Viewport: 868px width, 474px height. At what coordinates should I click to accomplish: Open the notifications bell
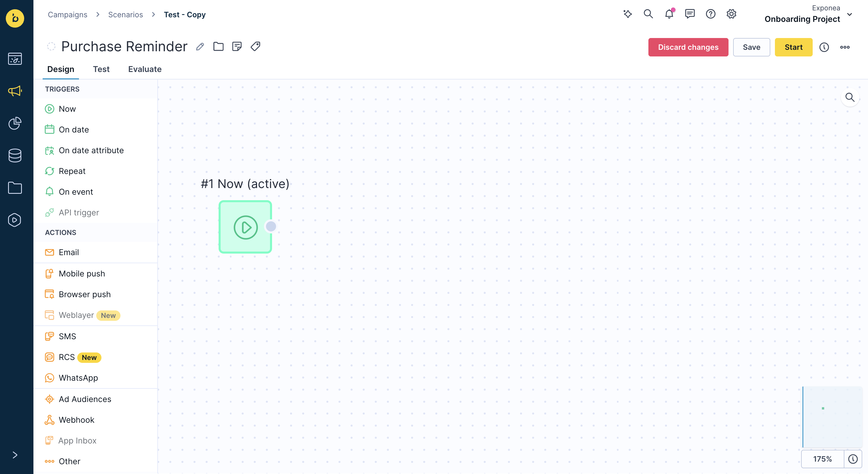669,14
